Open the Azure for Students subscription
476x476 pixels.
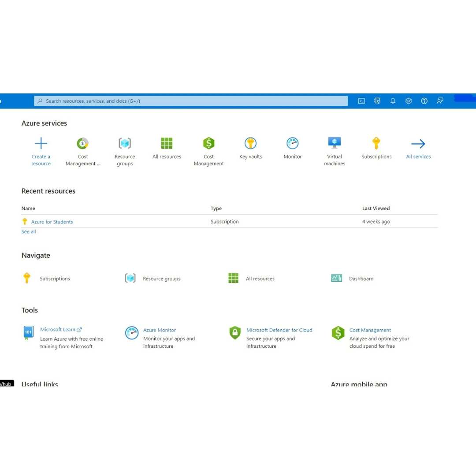(52, 222)
